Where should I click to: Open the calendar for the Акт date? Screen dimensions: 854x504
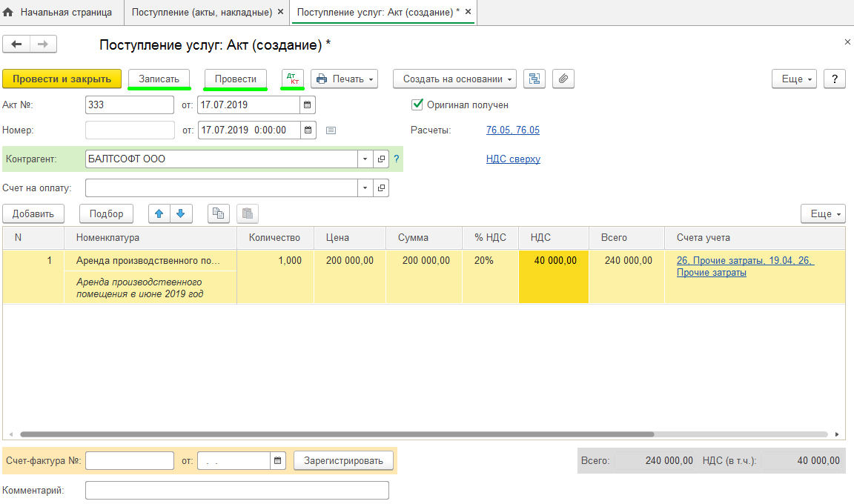click(308, 105)
